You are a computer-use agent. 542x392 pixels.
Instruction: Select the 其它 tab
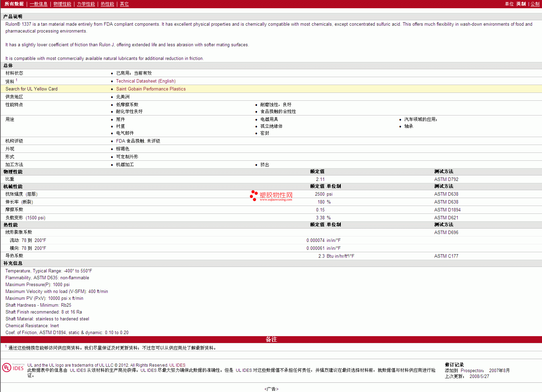point(124,4)
